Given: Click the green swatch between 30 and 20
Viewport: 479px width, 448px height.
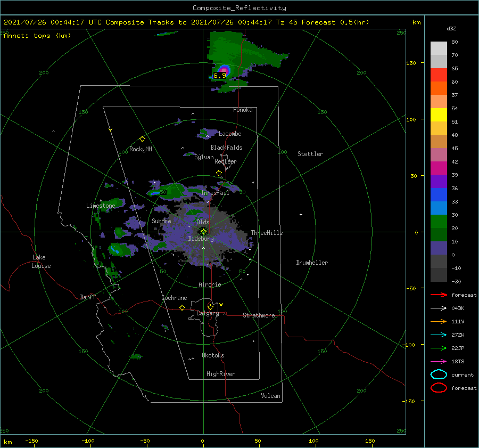Looking at the screenshot, I should [x=439, y=221].
